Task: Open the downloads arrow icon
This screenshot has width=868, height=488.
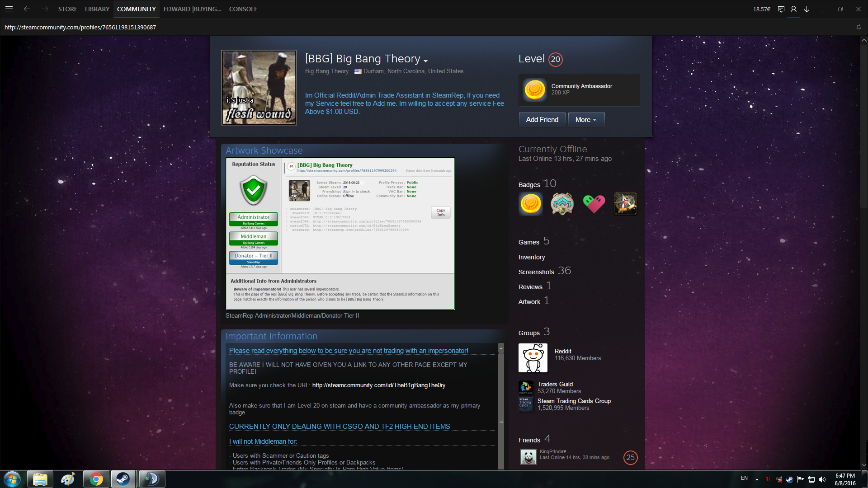Action: click(807, 9)
